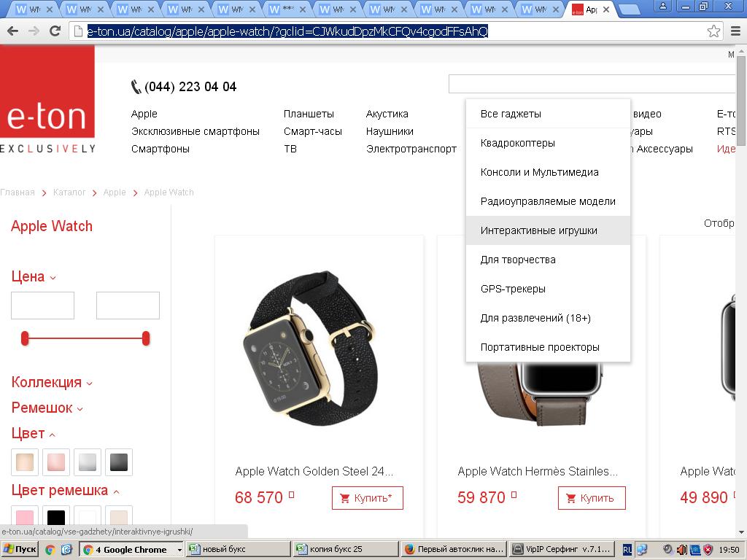Open the ТВ navigation category
Screen dimensions: 747x560
pyautogui.click(x=290, y=149)
